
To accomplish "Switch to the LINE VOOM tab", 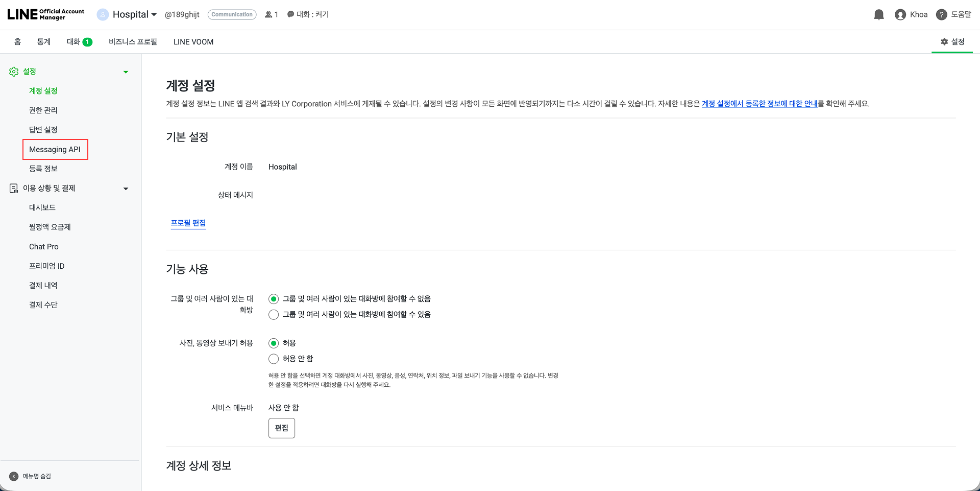I will point(193,41).
